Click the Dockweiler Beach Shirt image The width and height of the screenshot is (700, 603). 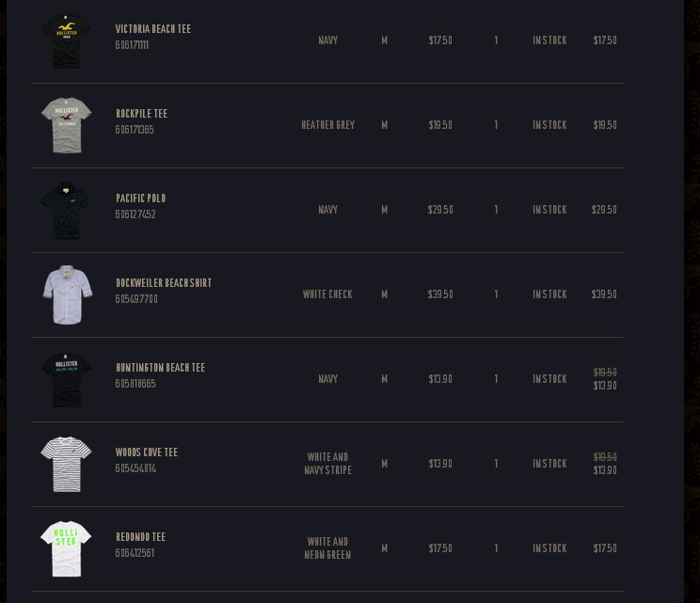click(66, 294)
